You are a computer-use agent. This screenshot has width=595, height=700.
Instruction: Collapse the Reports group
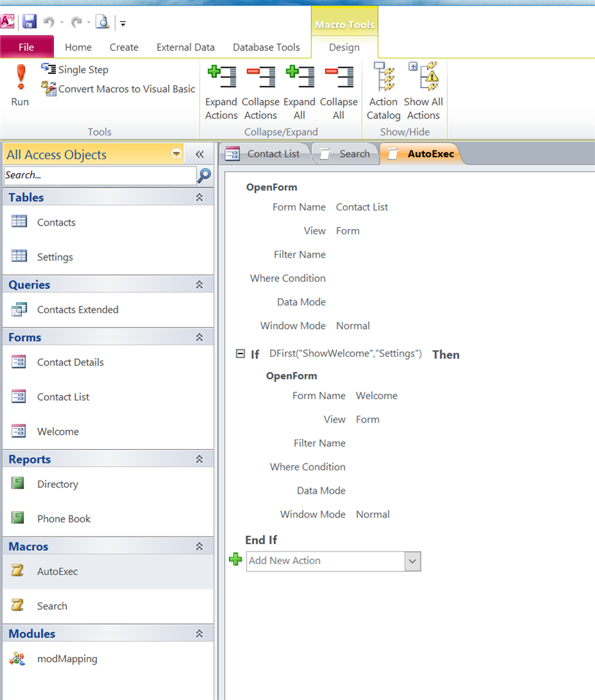click(x=199, y=459)
